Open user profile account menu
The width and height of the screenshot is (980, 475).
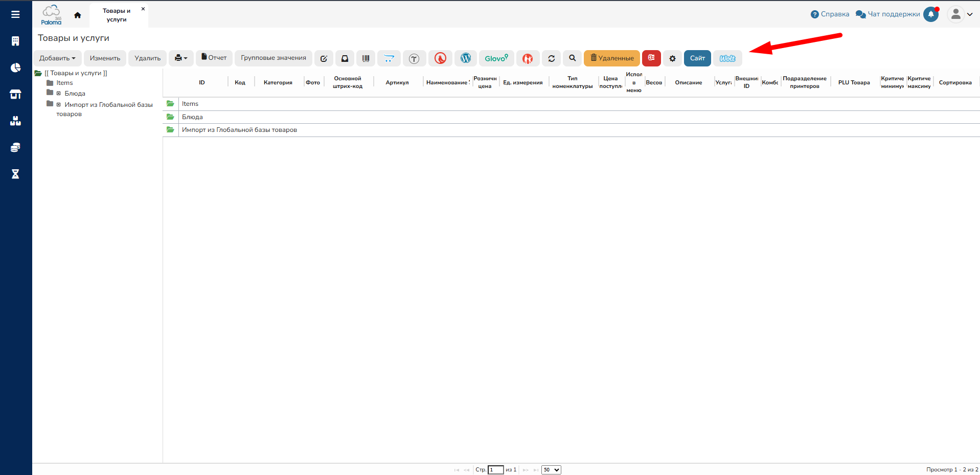[960, 14]
